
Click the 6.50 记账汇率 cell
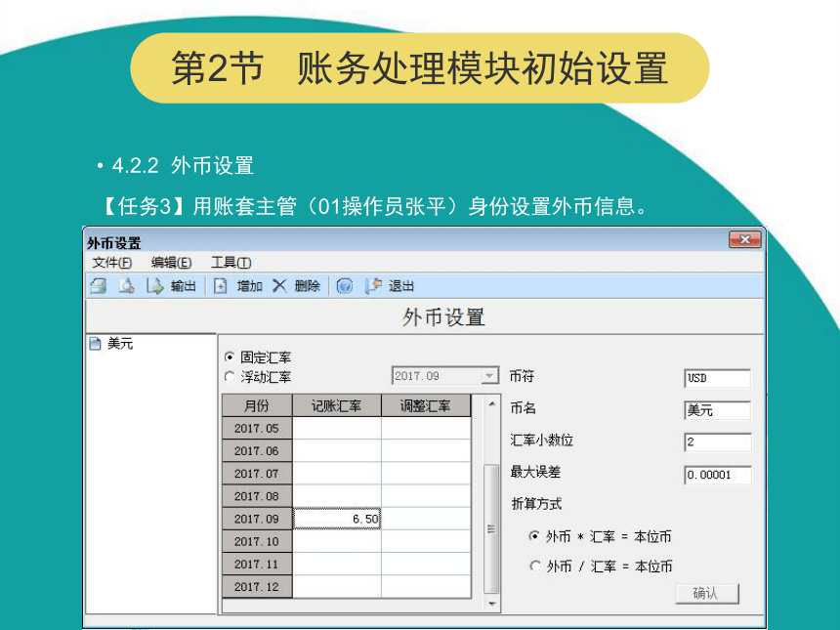pos(337,519)
